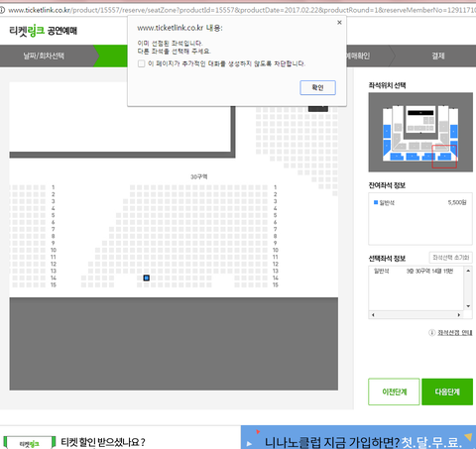Click the red viewport box on venue minimap
Viewport: 476px width, 449px height.
point(444,157)
